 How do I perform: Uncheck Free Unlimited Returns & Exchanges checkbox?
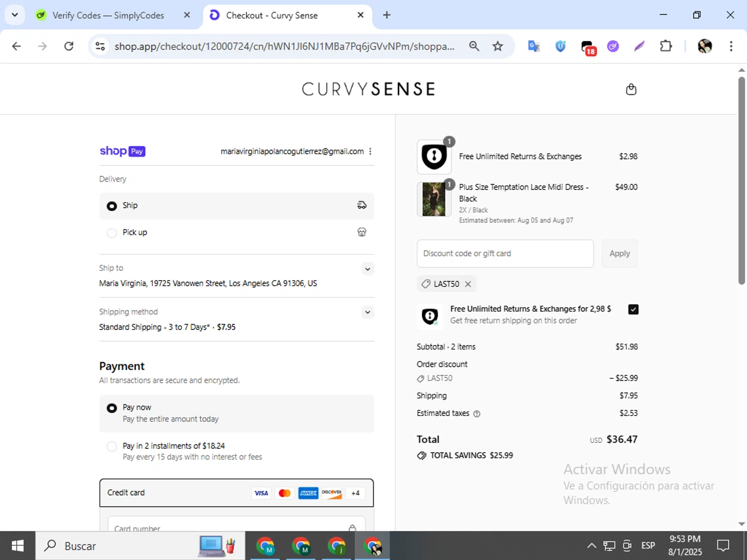(x=633, y=309)
